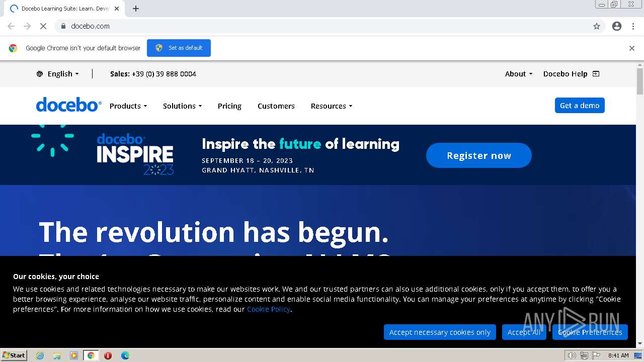This screenshot has width=644, height=362.
Task: Accept necessary cookies only
Action: (x=440, y=332)
